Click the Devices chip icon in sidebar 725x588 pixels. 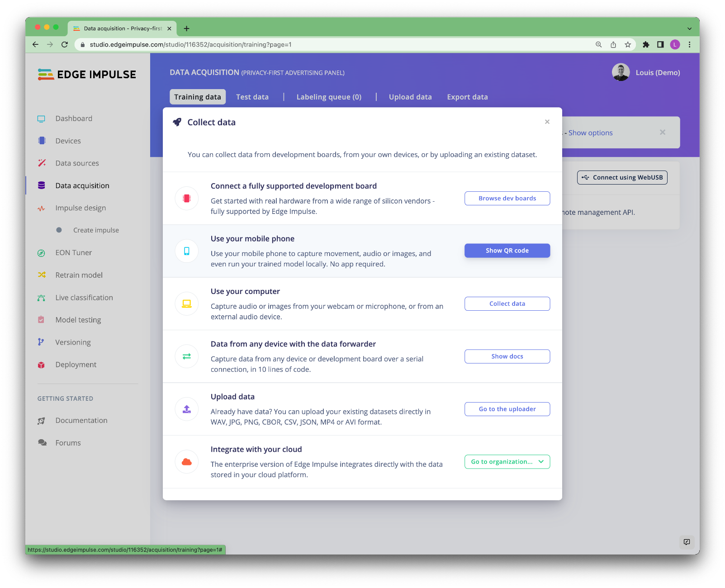42,141
